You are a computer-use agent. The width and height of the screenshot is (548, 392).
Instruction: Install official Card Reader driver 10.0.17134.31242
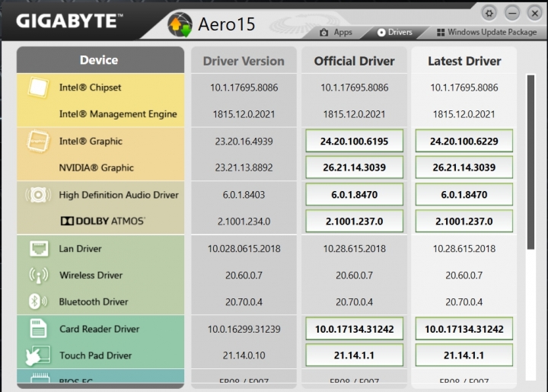[355, 329]
